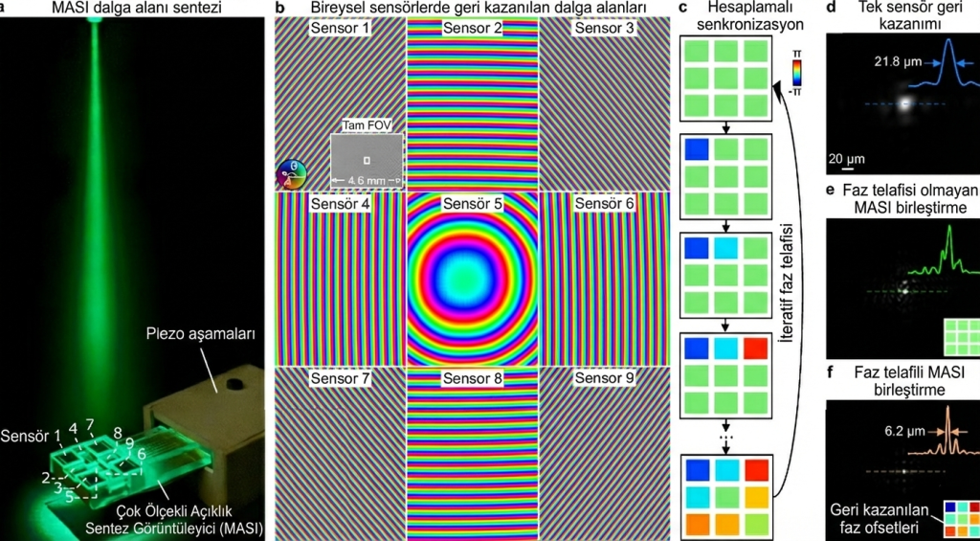The height and width of the screenshot is (541, 980).
Task: Click the '21.8 µm' width measurement
Action: tap(896, 63)
